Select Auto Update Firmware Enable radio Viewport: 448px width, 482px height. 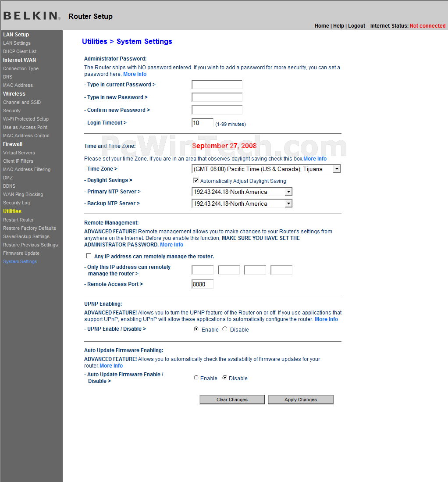196,378
